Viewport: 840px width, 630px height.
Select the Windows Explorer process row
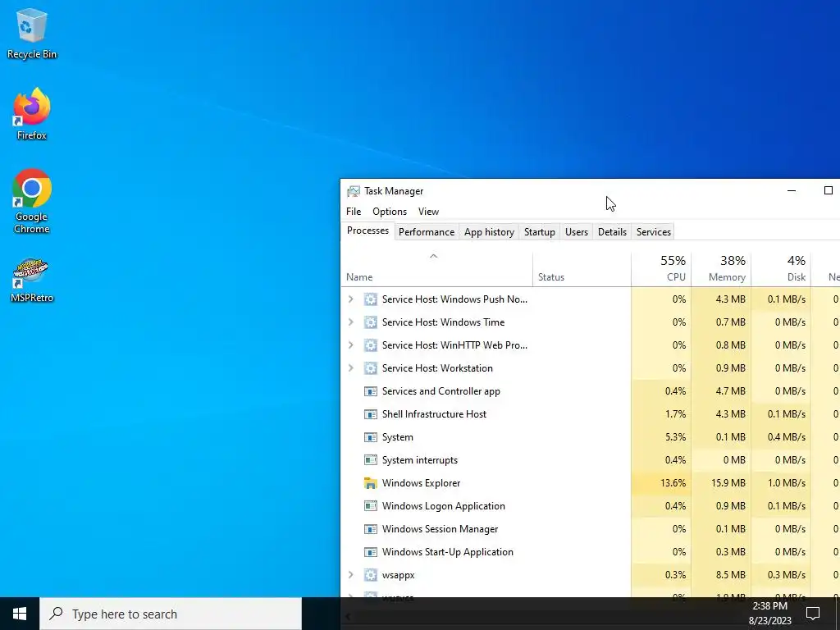click(x=591, y=483)
